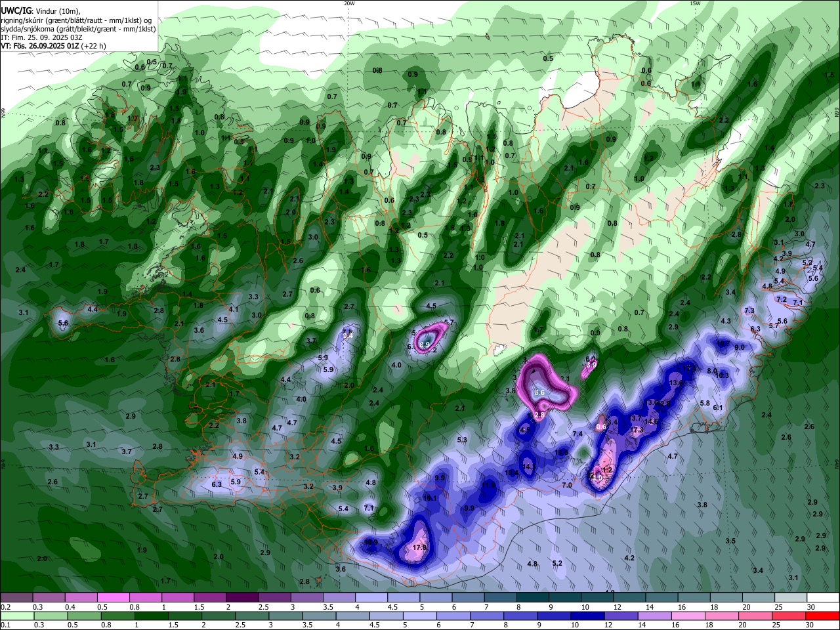Viewport: 840px width, 630px height.
Task: Click the 6.1 precipitation value on the map
Action: tap(718, 408)
